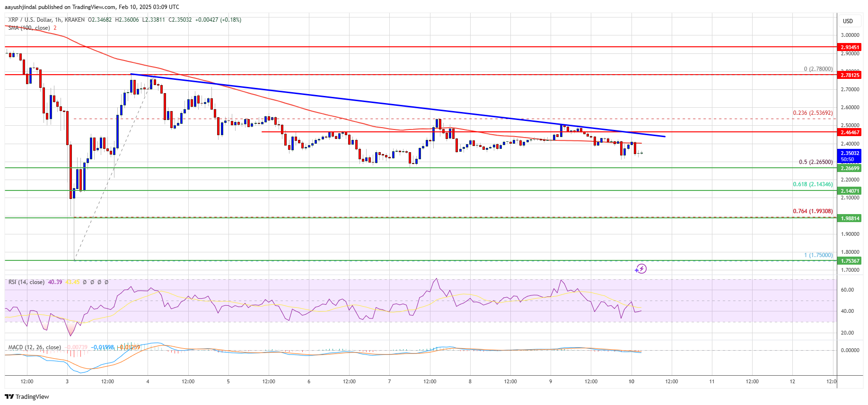Open the USD currency selector
This screenshot has height=405, width=868.
click(848, 21)
